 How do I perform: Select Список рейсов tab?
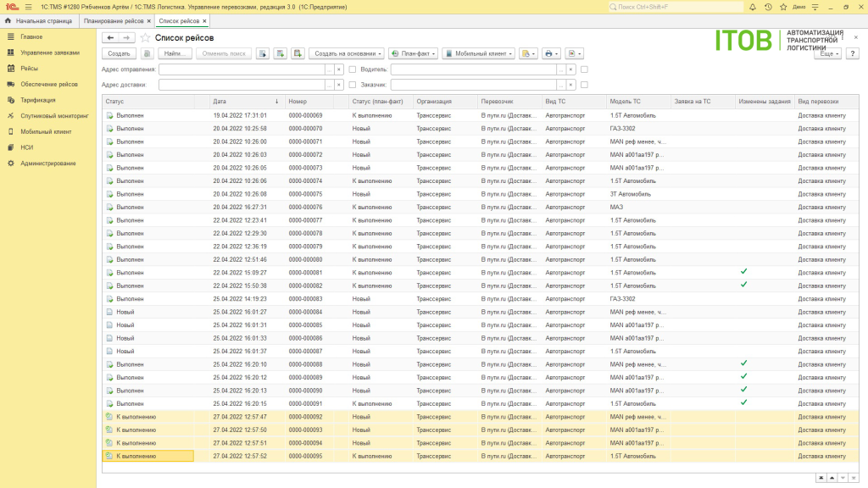point(179,21)
